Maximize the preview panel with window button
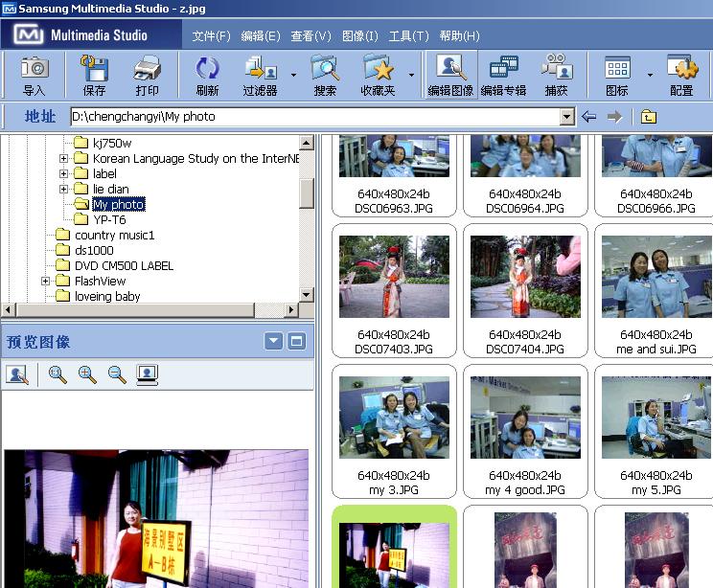This screenshot has width=713, height=588. (296, 341)
